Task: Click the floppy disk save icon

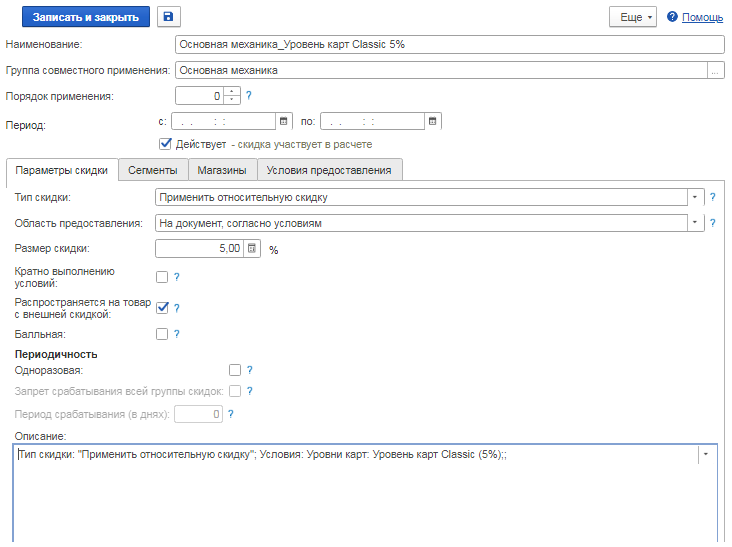Action: 169,17
